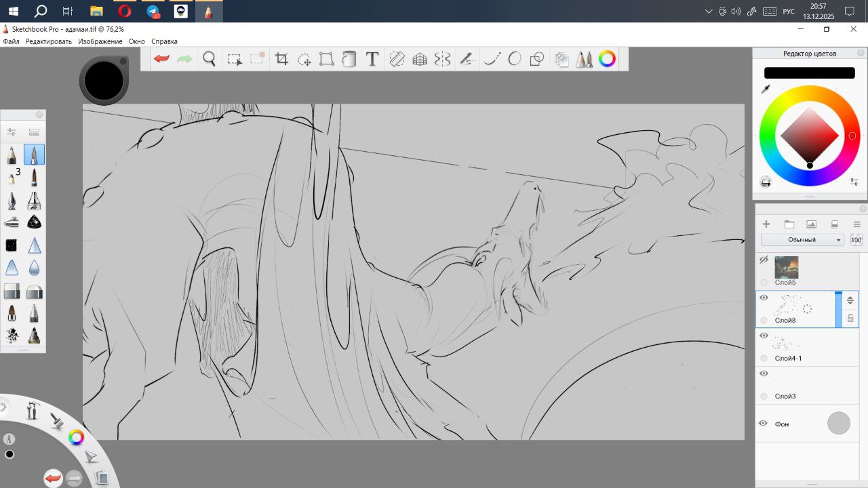Enable the Ruler guide tool

tap(397, 59)
